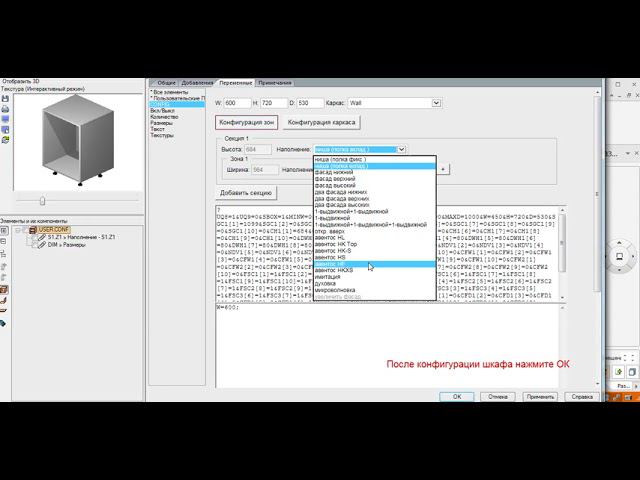Toggle the checkbox of the DIM Размеры row
Viewport: 640px width, 480px height.
tap(35, 245)
